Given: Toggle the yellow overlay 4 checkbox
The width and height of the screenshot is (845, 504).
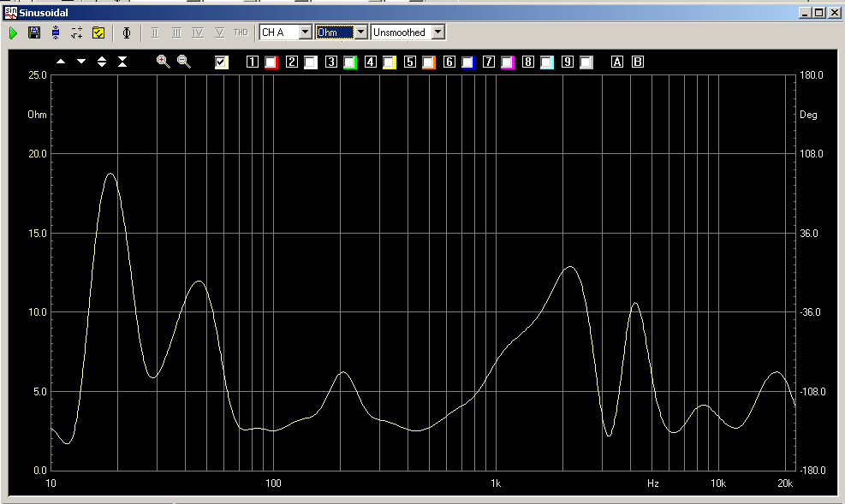Looking at the screenshot, I should (x=390, y=62).
